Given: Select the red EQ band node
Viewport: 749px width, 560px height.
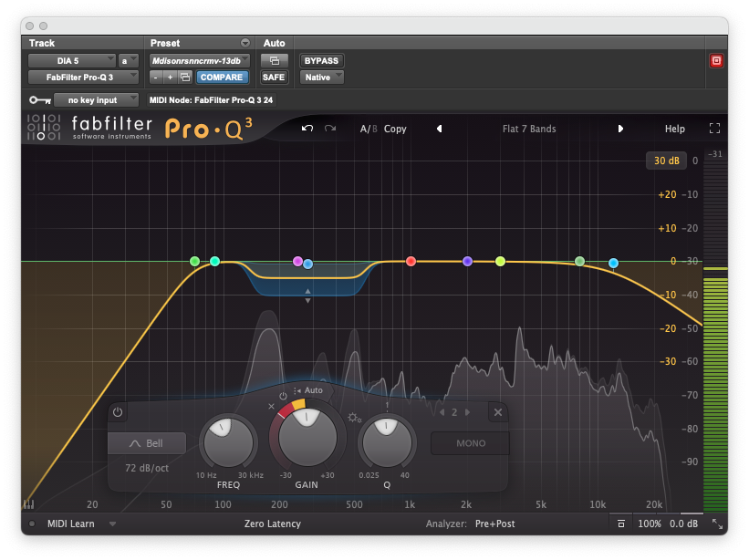Looking at the screenshot, I should 411,261.
